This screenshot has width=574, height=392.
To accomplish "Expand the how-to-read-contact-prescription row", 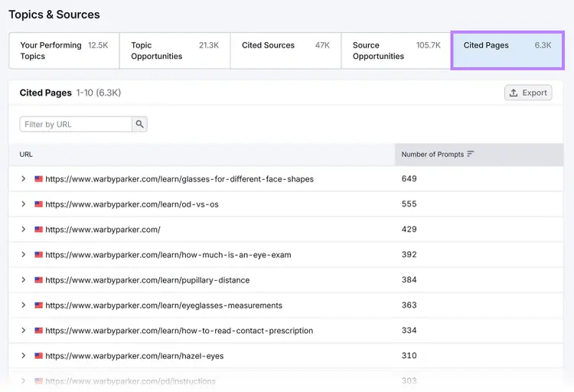I will pyautogui.click(x=24, y=331).
